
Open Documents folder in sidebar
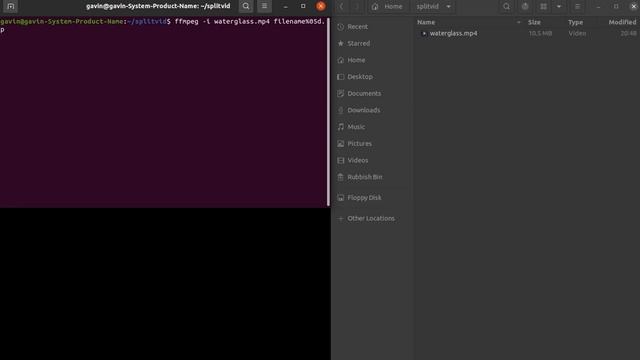(372, 93)
